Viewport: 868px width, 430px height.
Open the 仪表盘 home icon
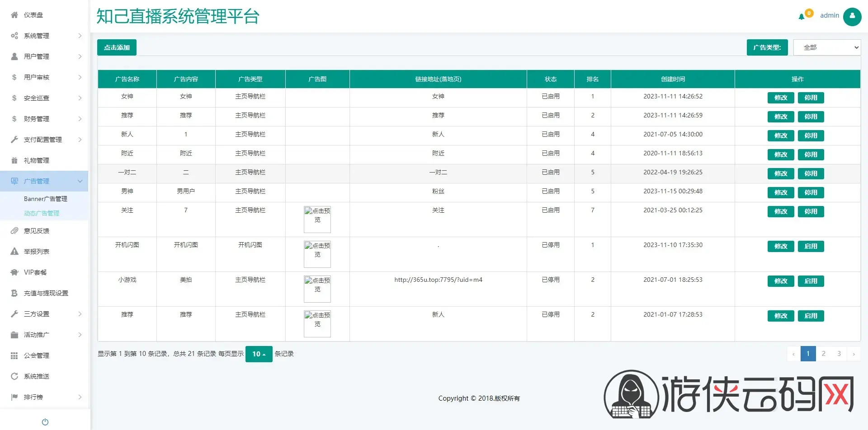(14, 15)
